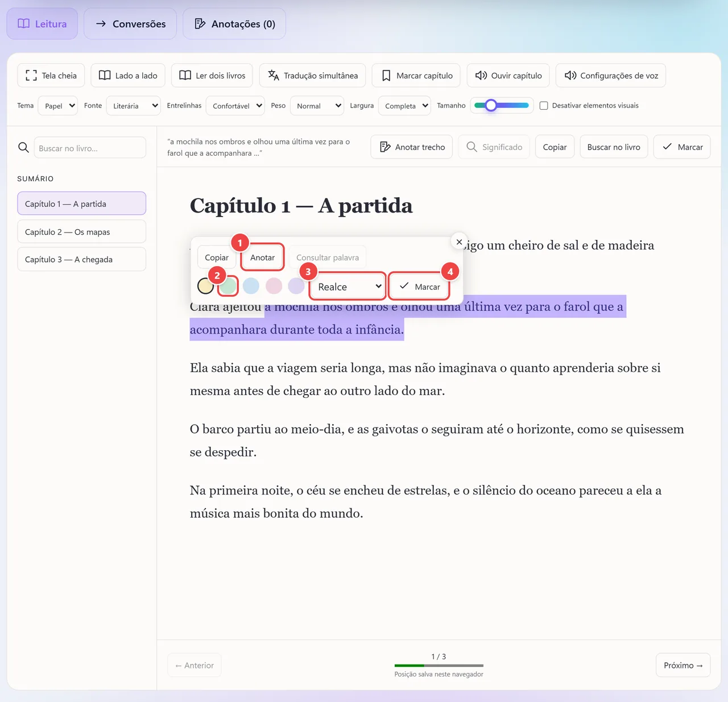Open the Tema dropdown showing Papel
The height and width of the screenshot is (702, 728).
coord(58,106)
